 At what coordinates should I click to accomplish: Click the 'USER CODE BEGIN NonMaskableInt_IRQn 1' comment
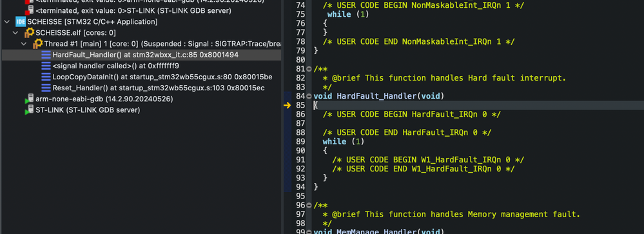424,5
